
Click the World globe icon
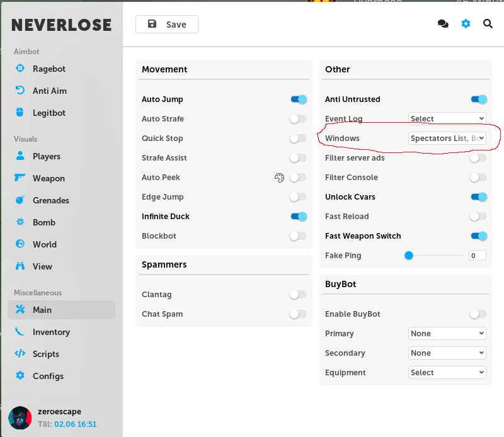(20, 244)
